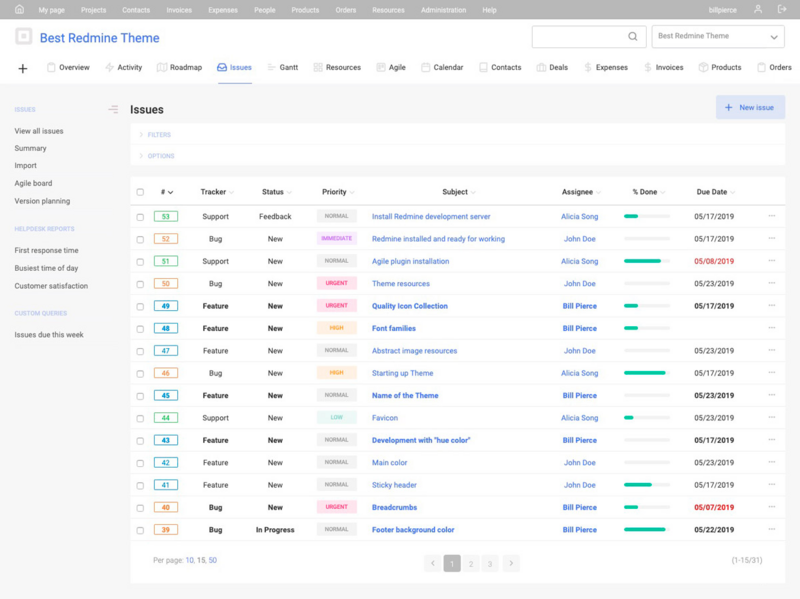Image resolution: width=800 pixels, height=599 pixels.
Task: Click the logout icon at top right
Action: (783, 10)
